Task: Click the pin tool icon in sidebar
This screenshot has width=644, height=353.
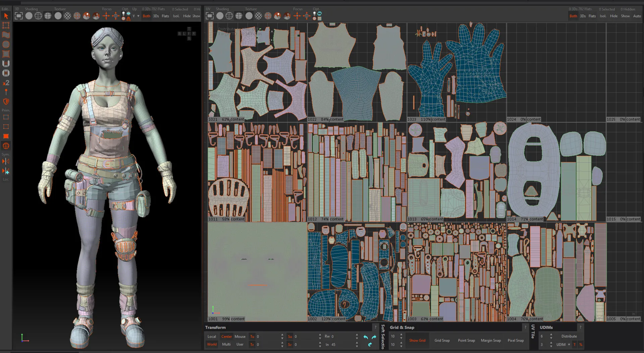Action: click(x=6, y=92)
